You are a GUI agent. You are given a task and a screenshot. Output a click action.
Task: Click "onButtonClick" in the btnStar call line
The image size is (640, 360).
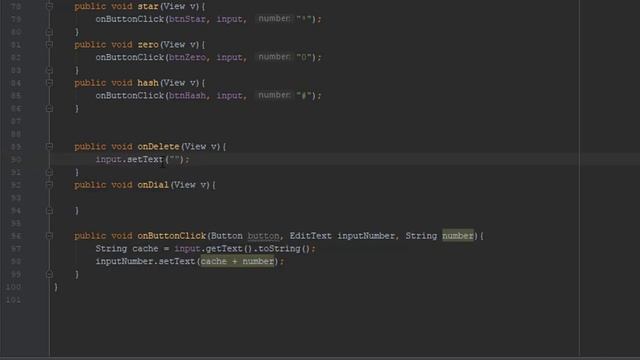tap(130, 19)
